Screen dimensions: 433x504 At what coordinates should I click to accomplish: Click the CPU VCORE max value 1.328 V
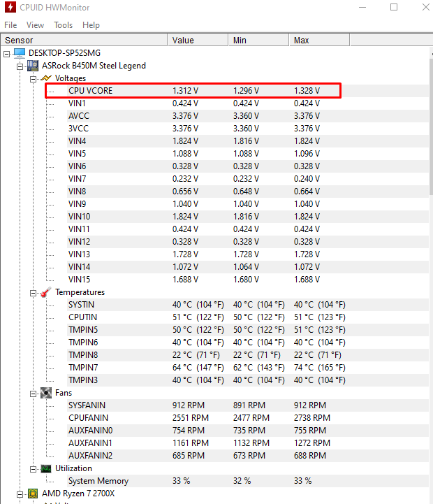(307, 91)
